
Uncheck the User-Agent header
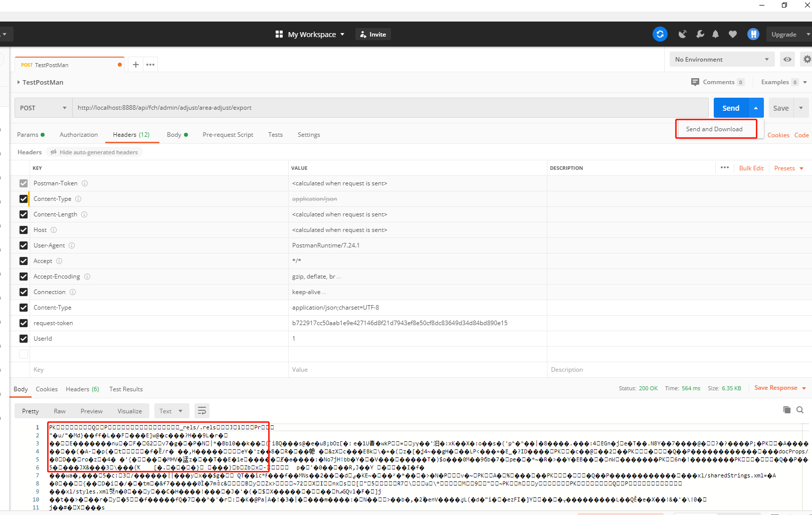[x=24, y=245]
